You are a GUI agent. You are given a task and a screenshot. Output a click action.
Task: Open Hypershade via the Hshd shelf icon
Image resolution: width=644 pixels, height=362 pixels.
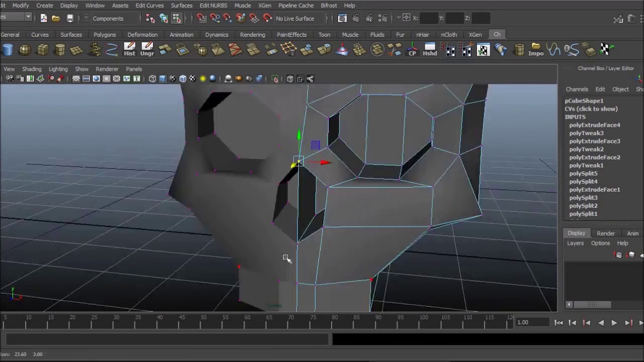(x=430, y=49)
